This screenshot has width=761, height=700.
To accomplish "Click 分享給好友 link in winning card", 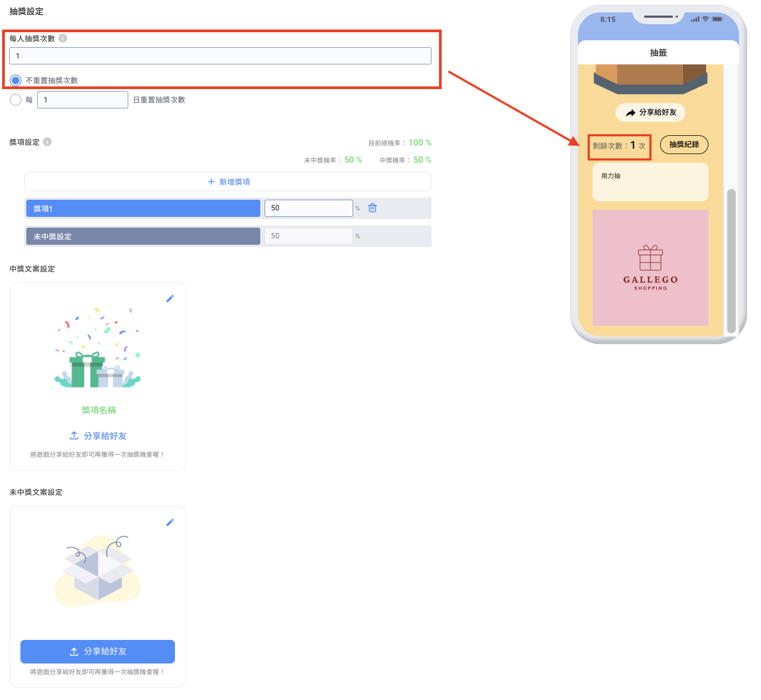I will point(98,436).
